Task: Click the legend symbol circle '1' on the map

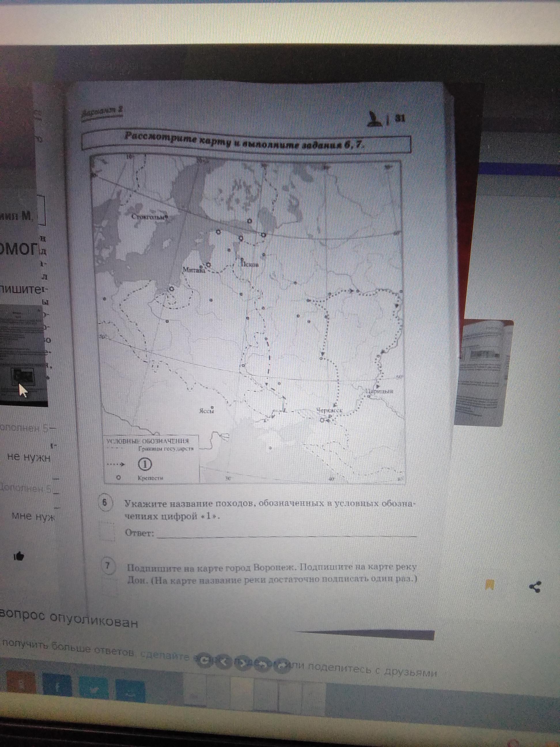Action: (x=145, y=464)
